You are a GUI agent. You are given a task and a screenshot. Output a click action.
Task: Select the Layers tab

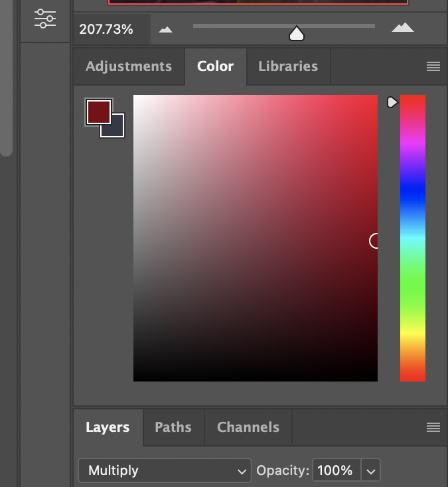108,427
